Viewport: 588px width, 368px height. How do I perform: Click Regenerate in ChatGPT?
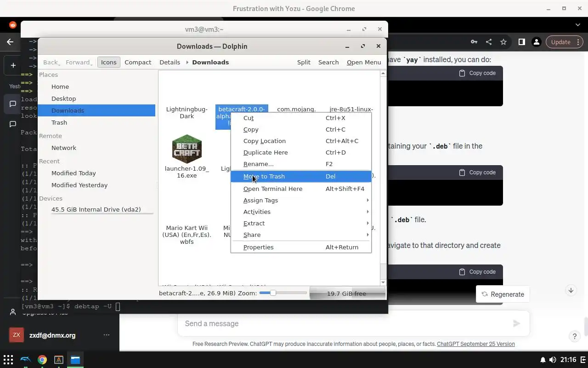click(x=503, y=294)
